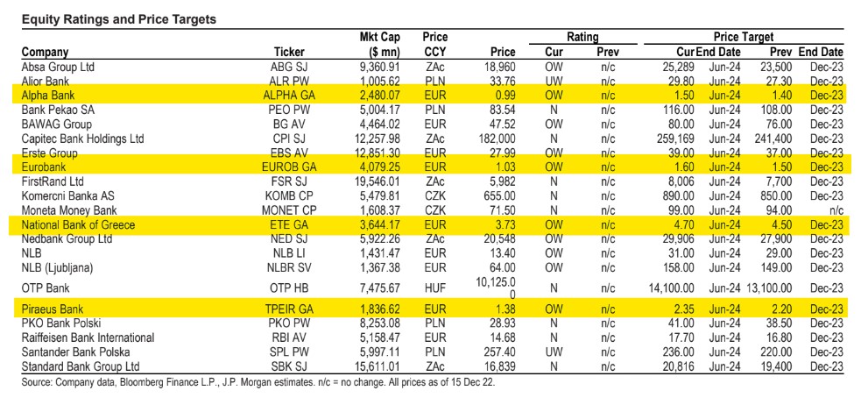Click Erste Group price 27.99
Viewport: 868px width, 405px height.
pyautogui.click(x=502, y=153)
